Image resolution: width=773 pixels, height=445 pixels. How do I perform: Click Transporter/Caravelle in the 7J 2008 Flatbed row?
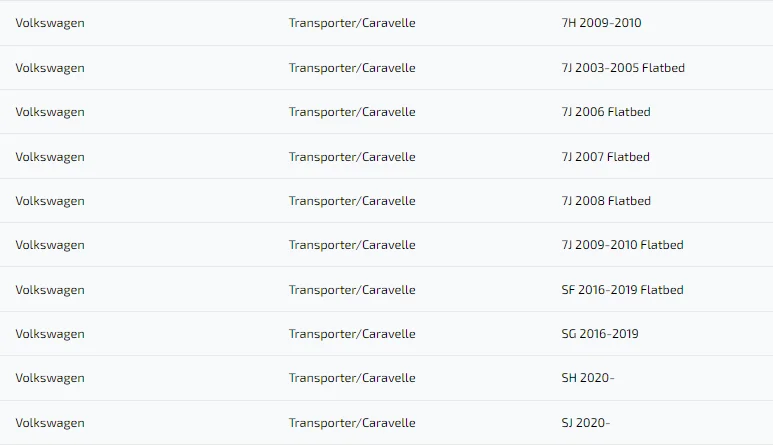point(352,201)
